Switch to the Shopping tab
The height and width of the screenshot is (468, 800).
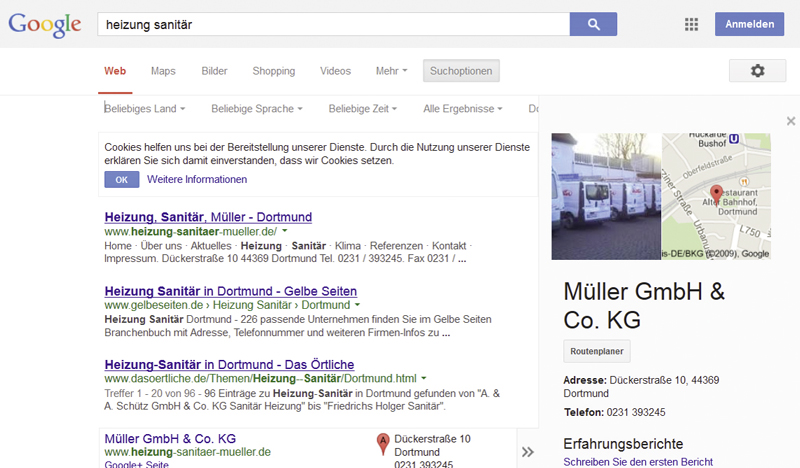[273, 71]
